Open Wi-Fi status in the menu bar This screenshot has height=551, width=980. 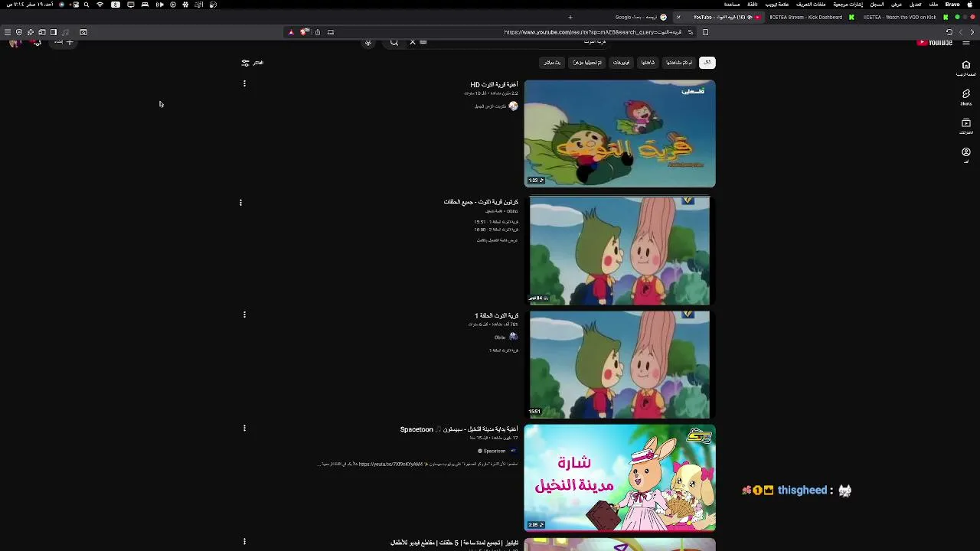click(x=100, y=5)
